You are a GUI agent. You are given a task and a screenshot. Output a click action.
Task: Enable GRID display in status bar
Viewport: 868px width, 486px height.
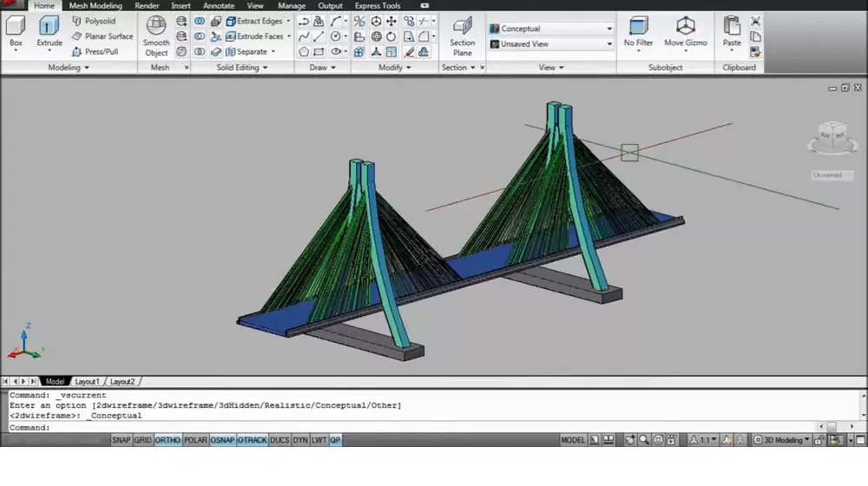click(142, 440)
